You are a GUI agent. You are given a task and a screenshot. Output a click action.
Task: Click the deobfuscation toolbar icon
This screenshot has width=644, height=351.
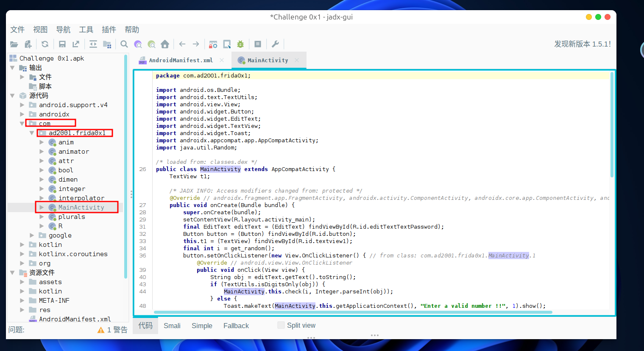click(213, 44)
